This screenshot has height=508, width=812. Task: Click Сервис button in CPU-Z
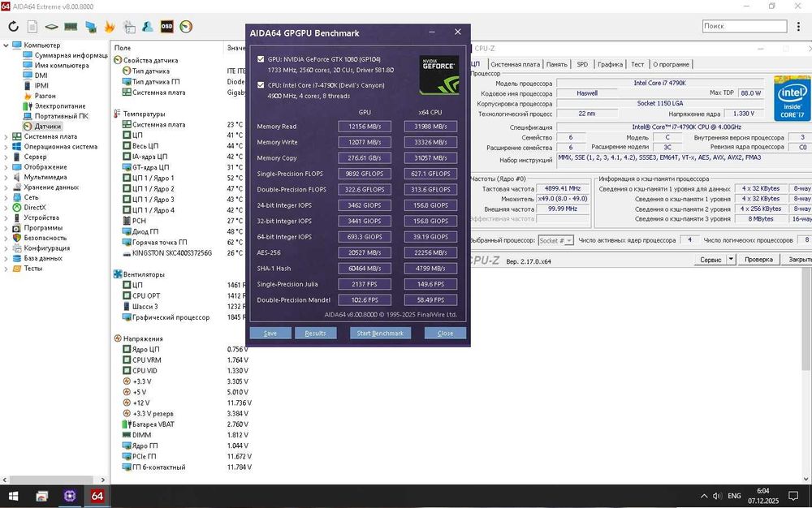coord(710,259)
